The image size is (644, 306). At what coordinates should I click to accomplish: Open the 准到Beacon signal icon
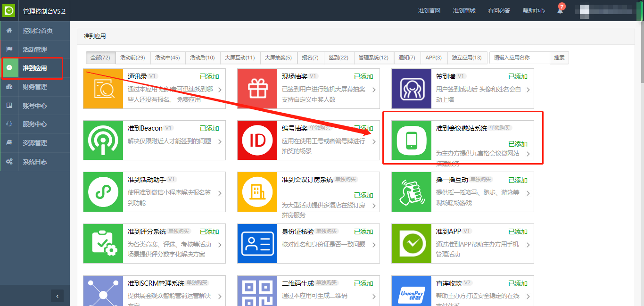point(103,140)
